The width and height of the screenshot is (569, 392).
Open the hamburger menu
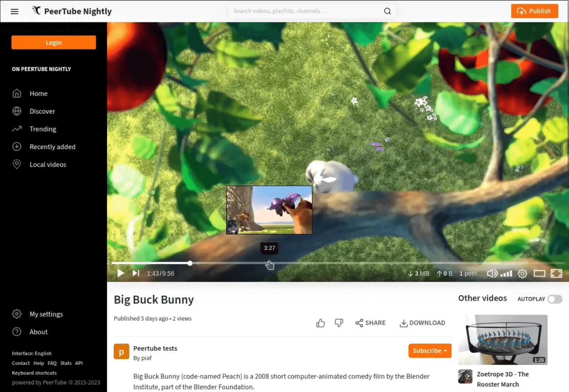[x=14, y=11]
